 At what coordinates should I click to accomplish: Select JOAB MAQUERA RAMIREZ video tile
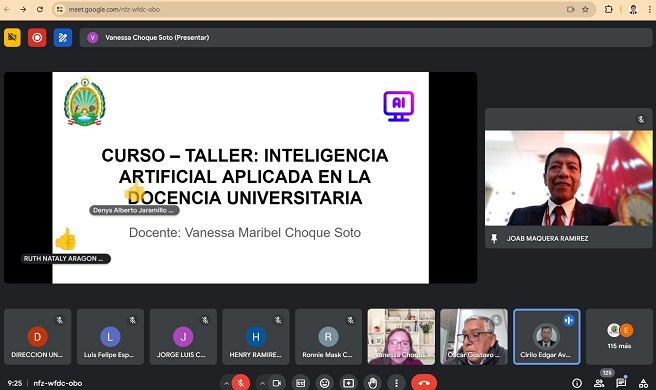pos(569,178)
